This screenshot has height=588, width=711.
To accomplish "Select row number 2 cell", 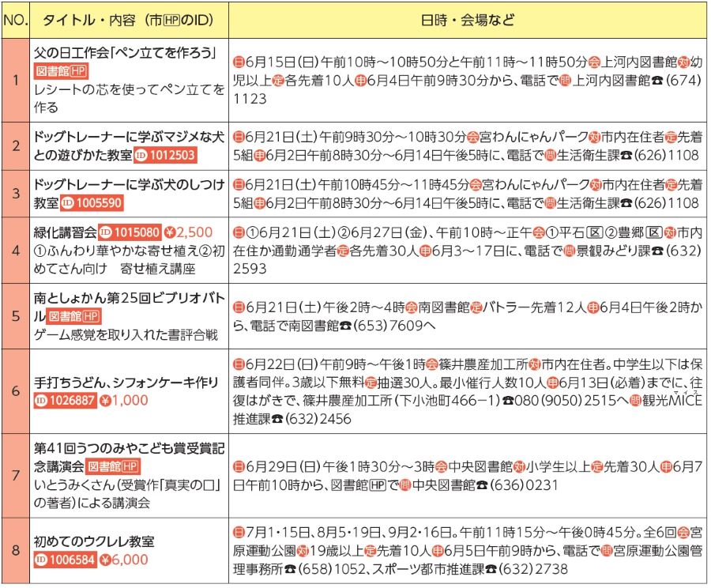I will click(16, 146).
